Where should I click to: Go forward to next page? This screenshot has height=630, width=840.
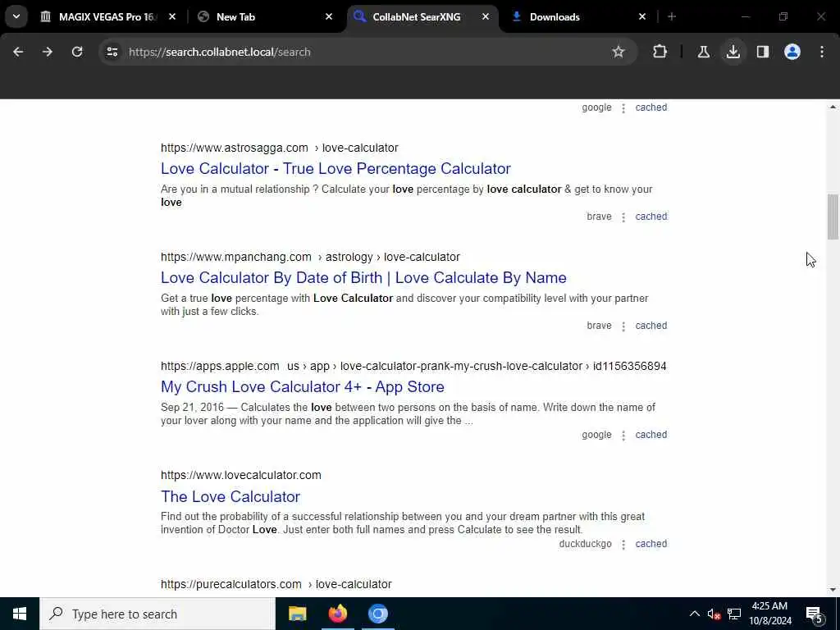click(x=47, y=52)
